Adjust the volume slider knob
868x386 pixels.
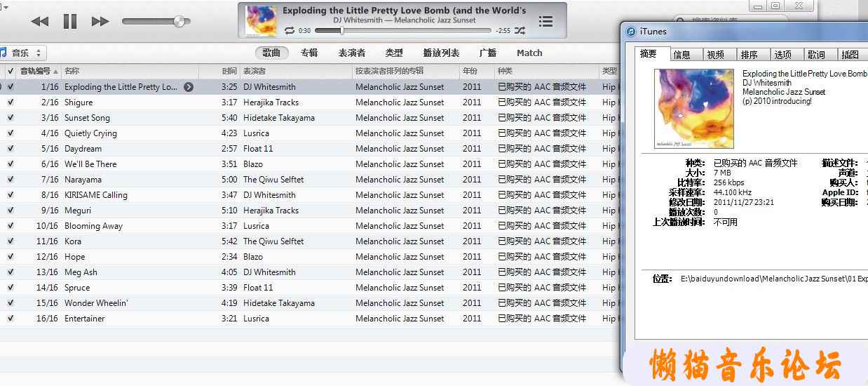tap(179, 21)
